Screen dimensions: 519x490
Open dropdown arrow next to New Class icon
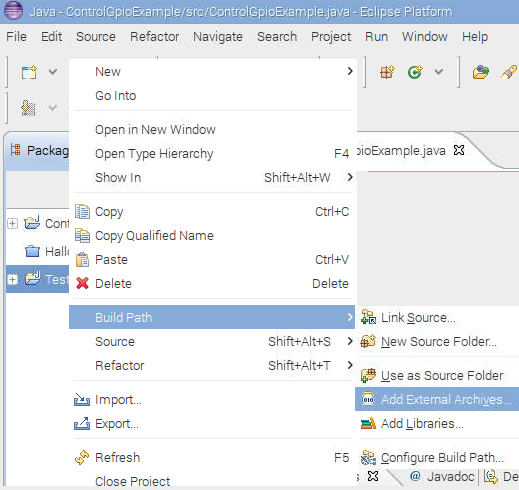tap(439, 72)
